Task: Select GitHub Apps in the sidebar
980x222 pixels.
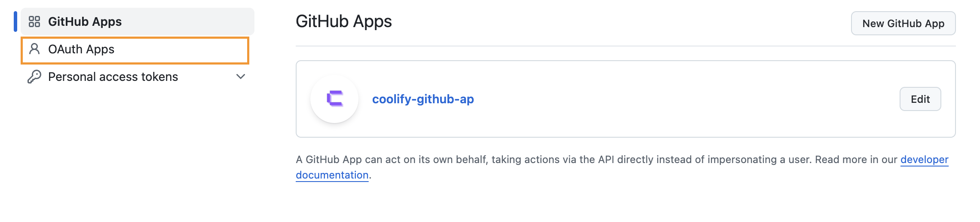Action: click(85, 22)
